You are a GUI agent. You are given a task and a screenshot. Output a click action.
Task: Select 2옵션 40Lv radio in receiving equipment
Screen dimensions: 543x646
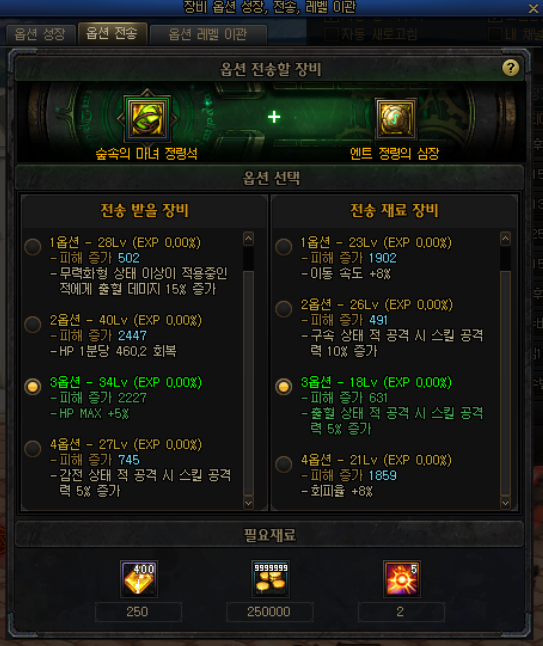33,324
